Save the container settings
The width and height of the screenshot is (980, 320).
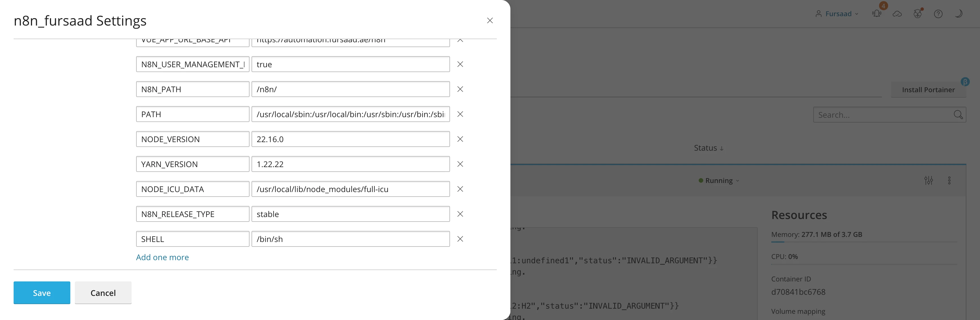click(42, 292)
